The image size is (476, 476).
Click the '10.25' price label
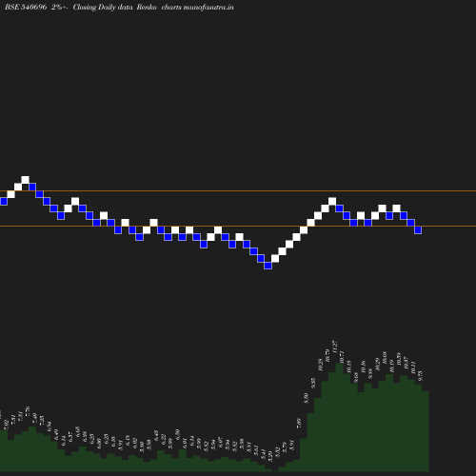[x=320, y=365]
